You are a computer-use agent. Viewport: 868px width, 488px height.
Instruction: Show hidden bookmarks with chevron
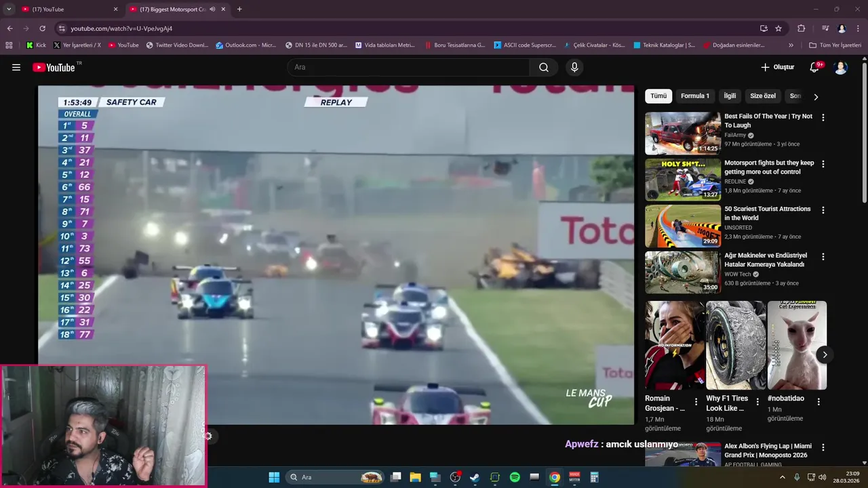(x=791, y=45)
